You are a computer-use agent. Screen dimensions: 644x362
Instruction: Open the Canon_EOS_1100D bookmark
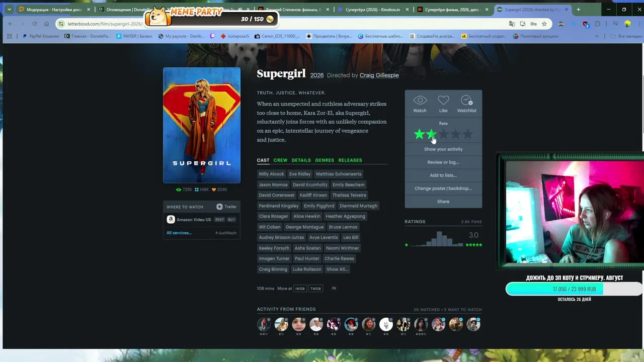277,36
